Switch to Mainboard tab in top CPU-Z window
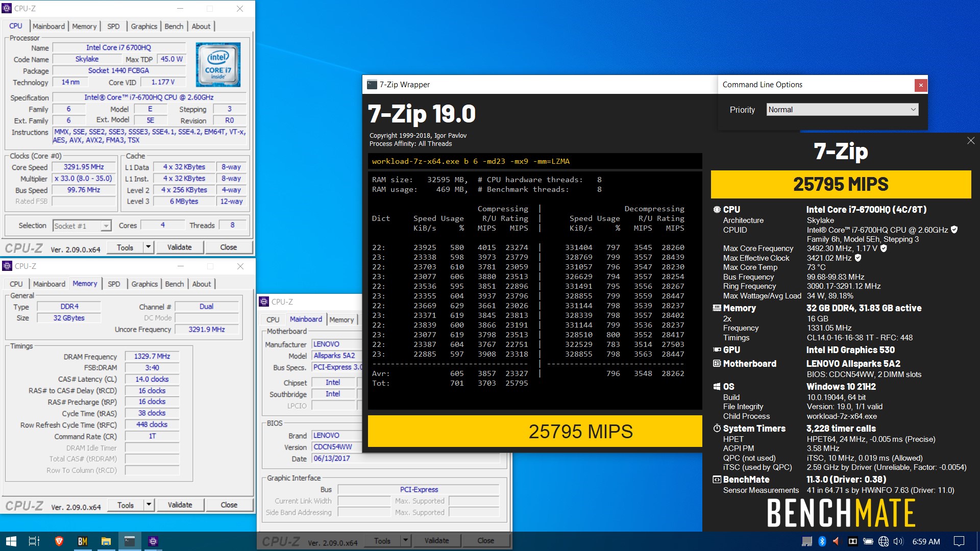This screenshot has height=551, width=980. click(48, 26)
